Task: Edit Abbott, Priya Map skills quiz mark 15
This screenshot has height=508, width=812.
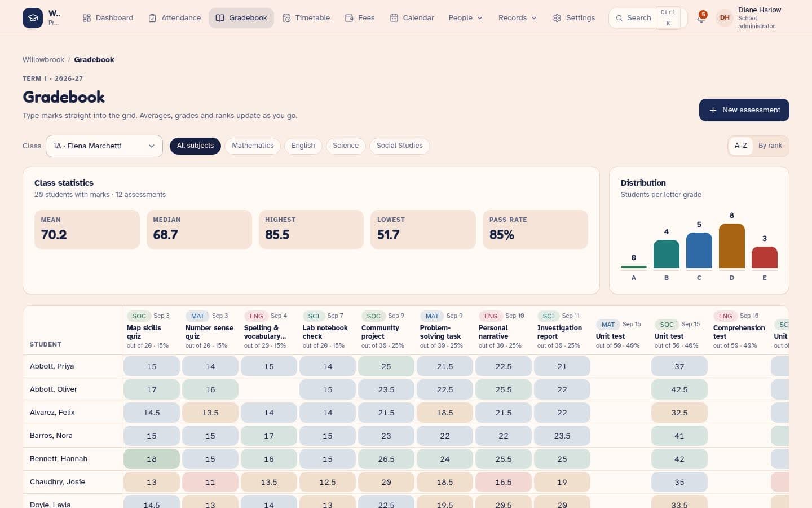Action: (x=152, y=367)
